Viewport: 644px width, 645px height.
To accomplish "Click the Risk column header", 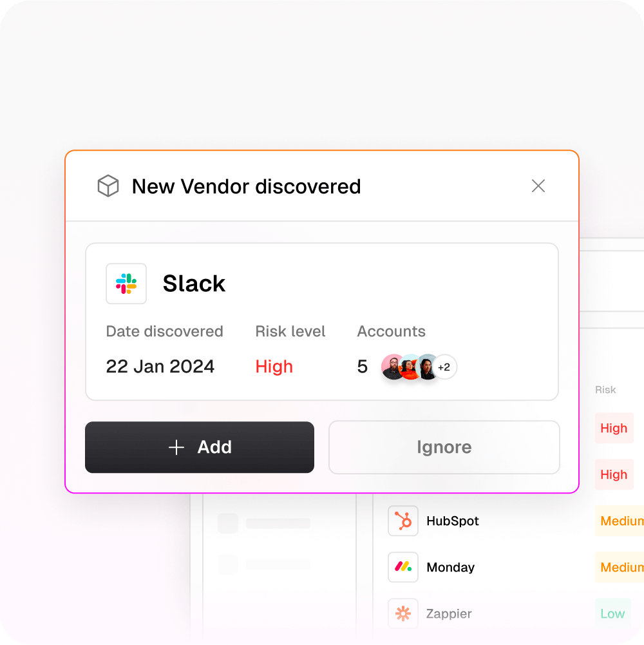I will point(605,390).
